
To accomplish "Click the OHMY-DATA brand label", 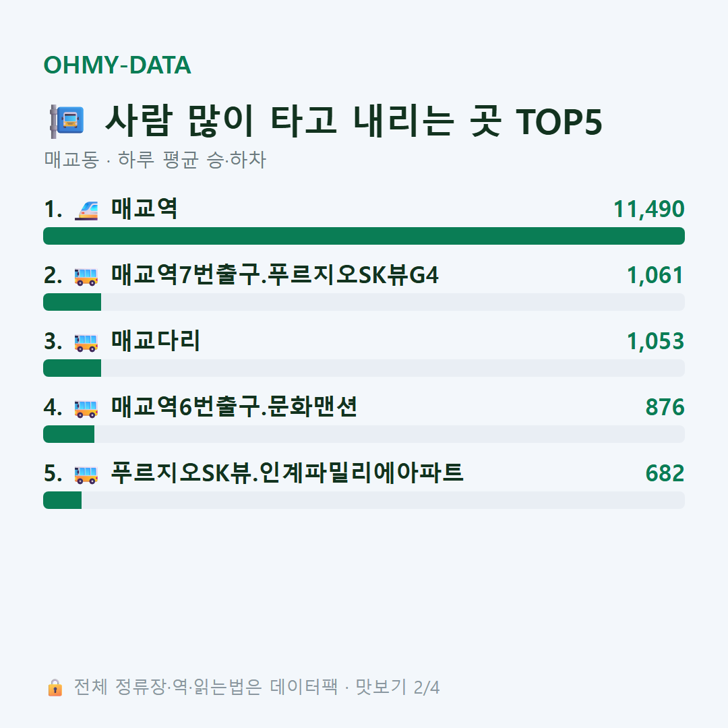I will 117,65.
